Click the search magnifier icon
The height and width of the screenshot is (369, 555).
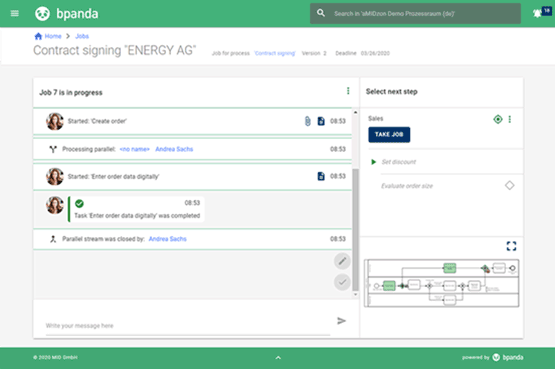[x=321, y=13]
